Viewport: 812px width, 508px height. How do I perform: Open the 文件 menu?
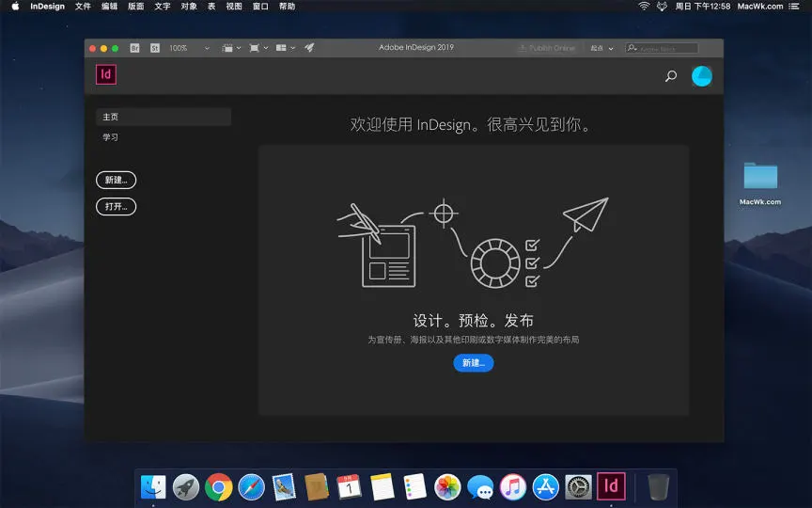83,7
